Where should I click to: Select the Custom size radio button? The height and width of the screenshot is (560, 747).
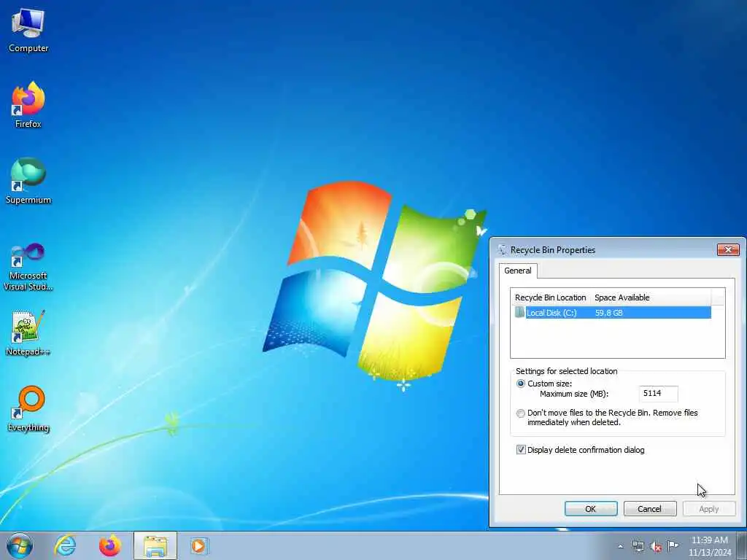521,384
